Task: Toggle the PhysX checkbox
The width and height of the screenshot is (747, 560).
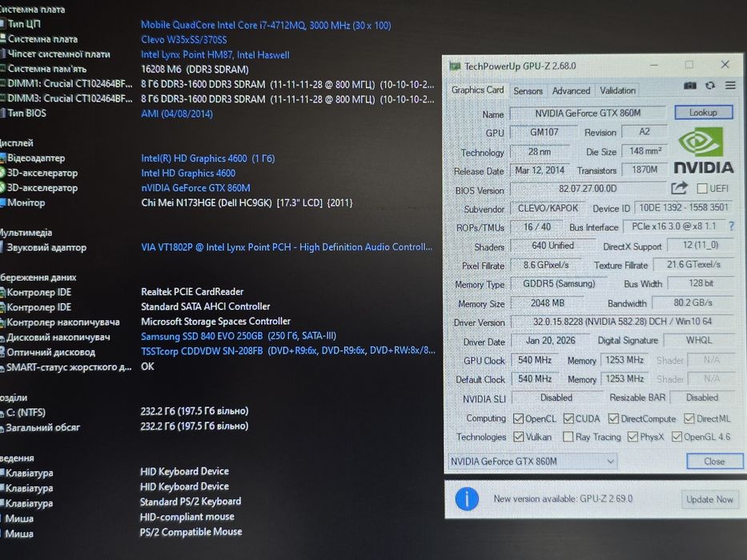Action: click(633, 437)
